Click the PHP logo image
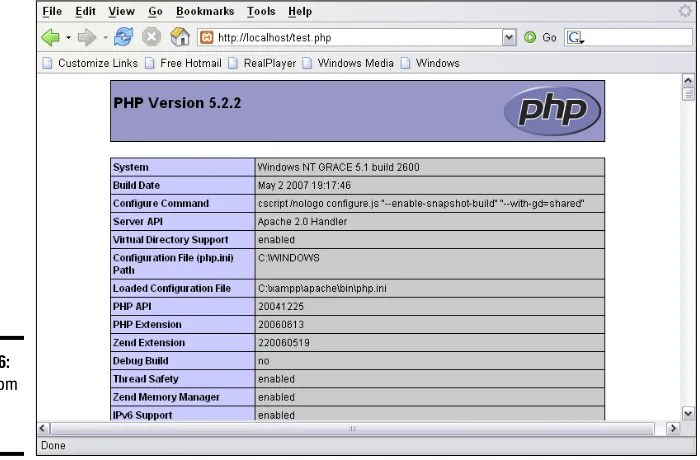The height and width of the screenshot is (460, 700). click(x=552, y=111)
